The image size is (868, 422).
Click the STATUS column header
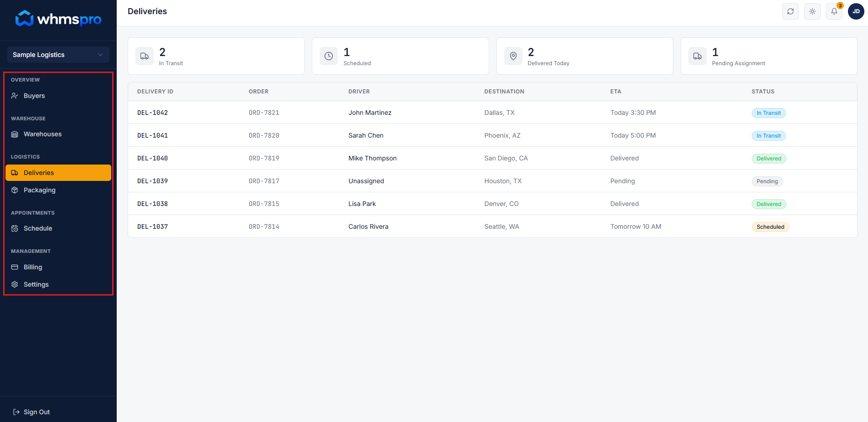[x=763, y=92]
